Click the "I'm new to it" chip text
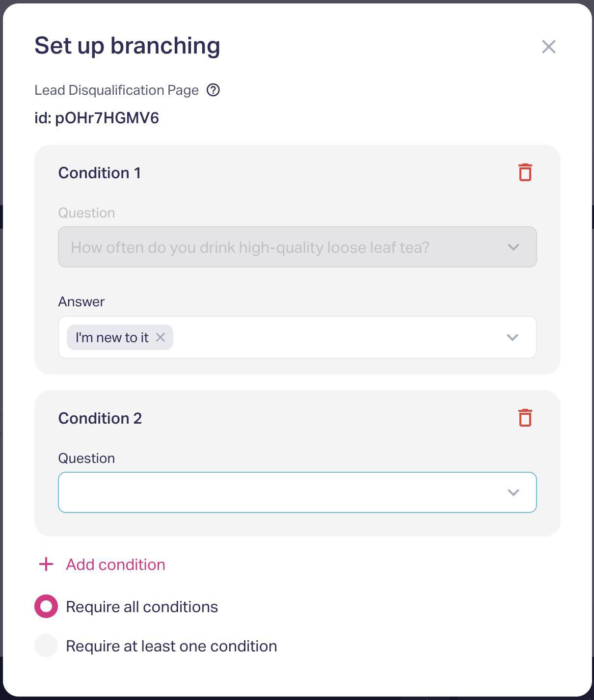Image resolution: width=594 pixels, height=700 pixels. (x=112, y=337)
